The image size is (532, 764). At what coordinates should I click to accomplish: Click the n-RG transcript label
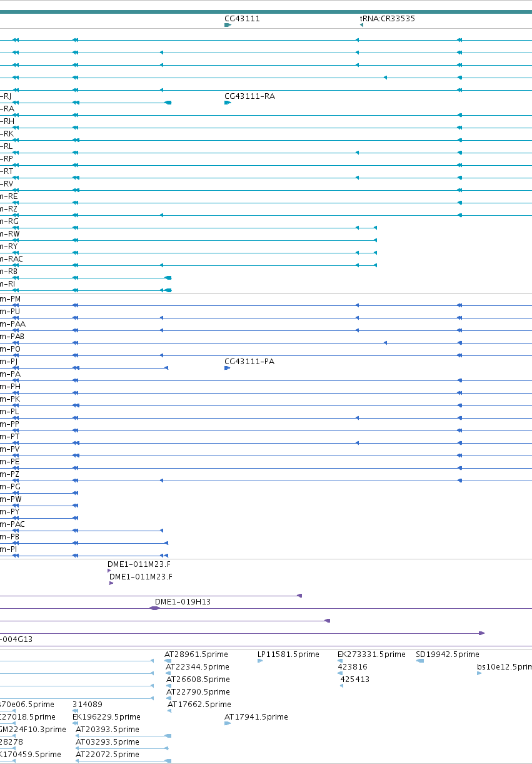click(9, 222)
